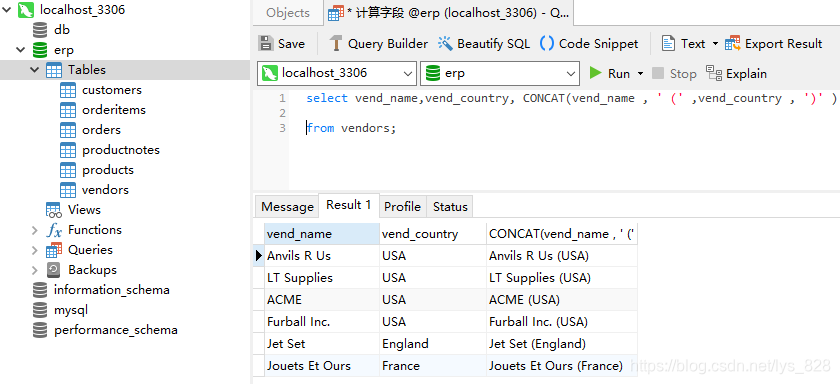This screenshot has width=840, height=384.
Task: Click the Stop button
Action: click(674, 73)
